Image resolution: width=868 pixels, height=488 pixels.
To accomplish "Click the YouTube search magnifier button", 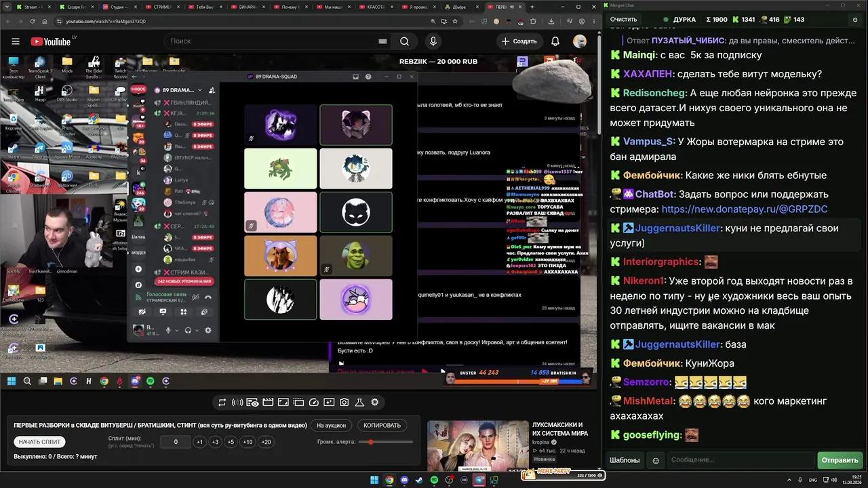I will (404, 41).
